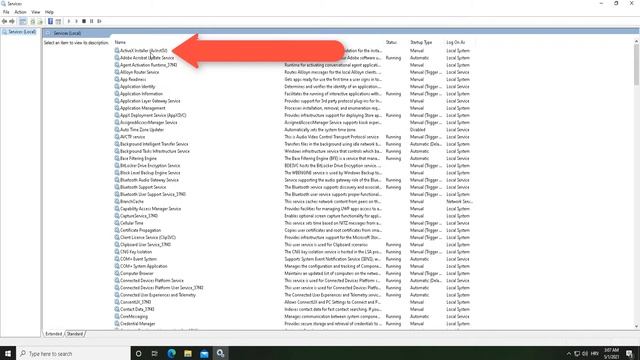
Task: Refresh the services list from the toolbar
Action: point(33,21)
